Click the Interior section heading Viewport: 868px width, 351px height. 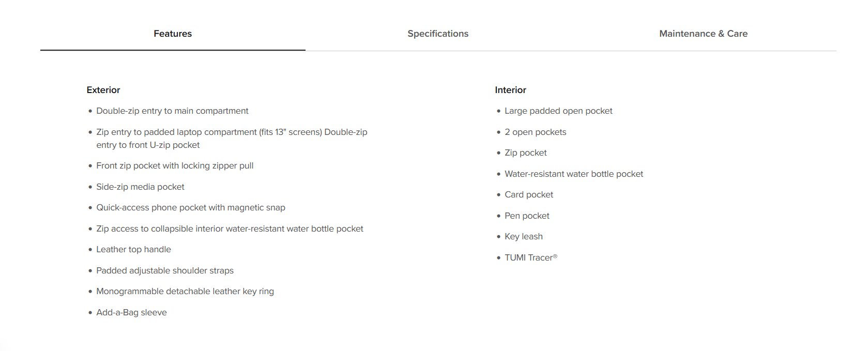click(x=510, y=90)
